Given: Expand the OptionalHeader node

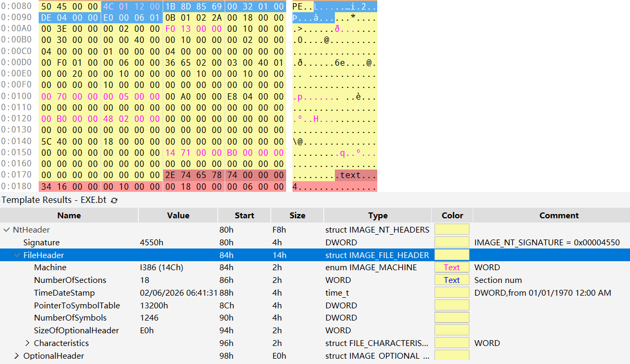Looking at the screenshot, I should pos(17,356).
